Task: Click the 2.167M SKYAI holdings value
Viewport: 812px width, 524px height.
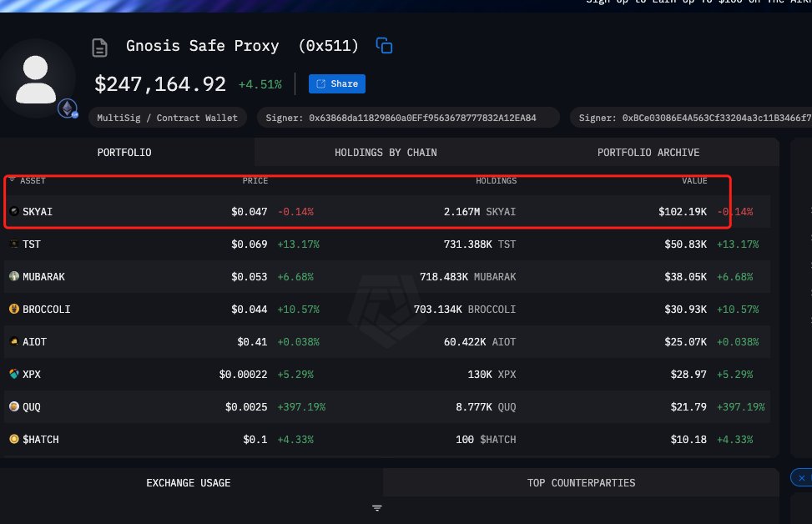Action: tap(480, 211)
